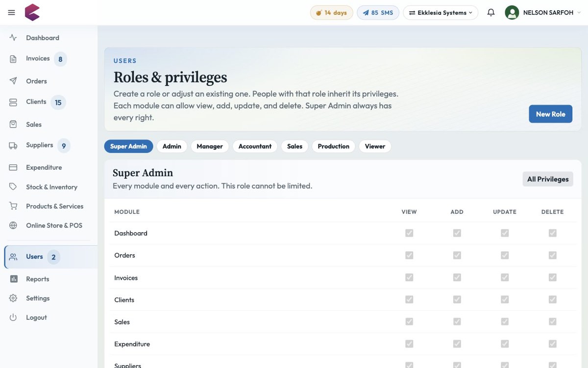Image resolution: width=588 pixels, height=368 pixels.
Task: Toggle Dashboard View checkbox
Action: pyautogui.click(x=409, y=233)
